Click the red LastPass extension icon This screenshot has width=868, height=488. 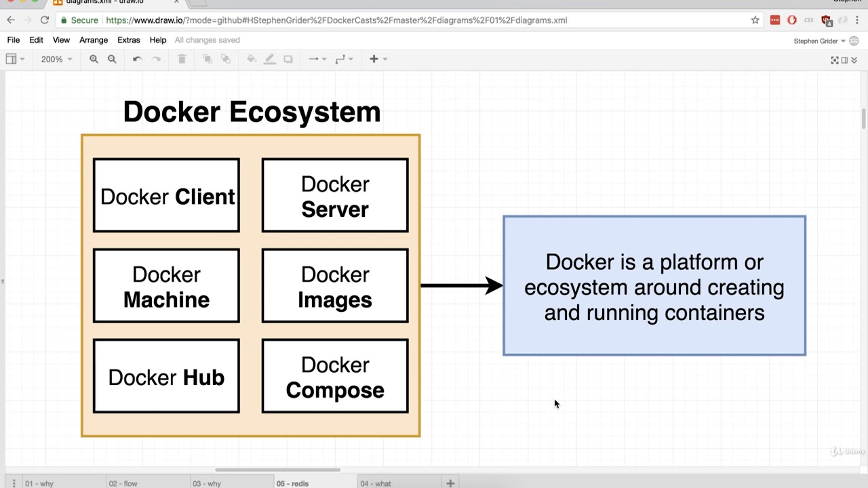775,20
